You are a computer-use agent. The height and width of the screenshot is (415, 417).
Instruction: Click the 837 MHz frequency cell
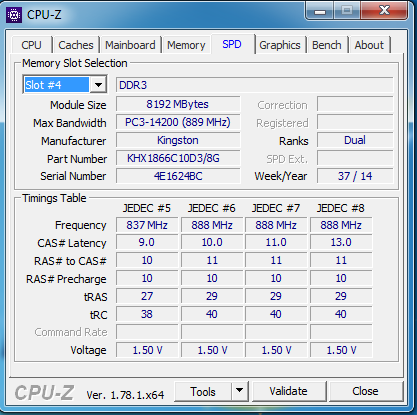[147, 225]
